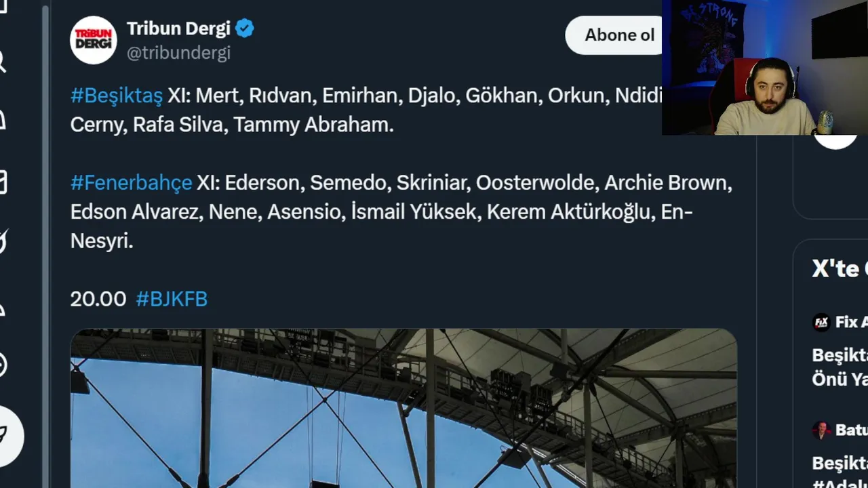Open the Grok icon in the sidebar
This screenshot has height=488, width=868.
pyautogui.click(x=3, y=241)
